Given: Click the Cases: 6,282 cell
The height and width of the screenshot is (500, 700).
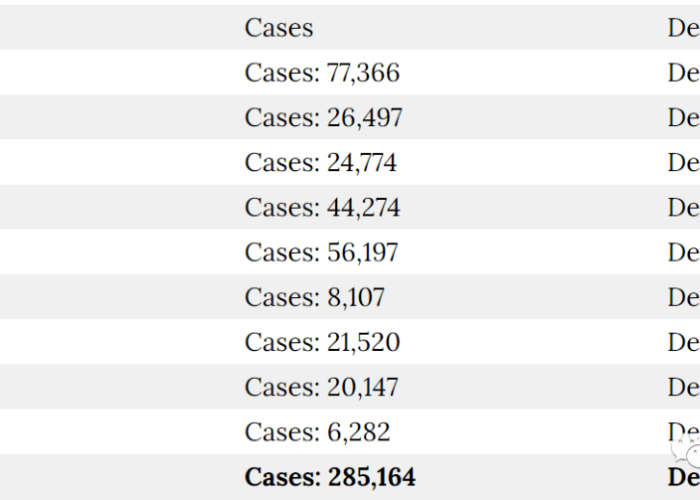Looking at the screenshot, I should [x=317, y=433].
